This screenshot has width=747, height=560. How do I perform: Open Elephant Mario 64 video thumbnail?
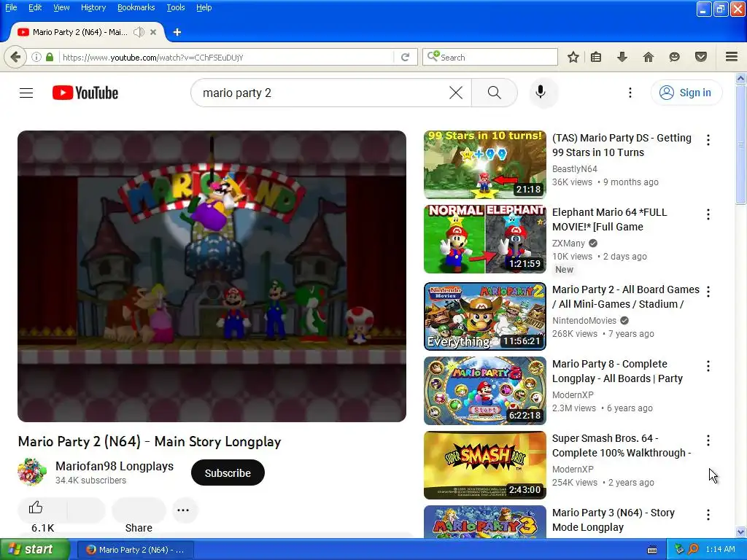tap(485, 239)
